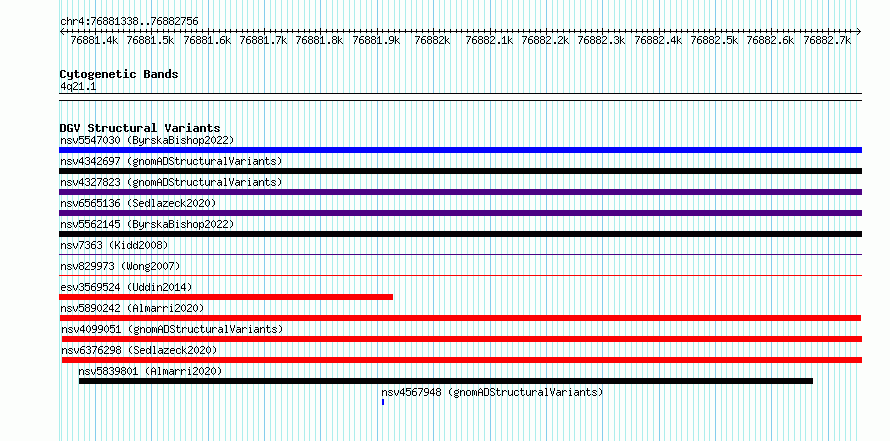
Task: Click the ruler's left arrow end
Action: (x=62, y=32)
